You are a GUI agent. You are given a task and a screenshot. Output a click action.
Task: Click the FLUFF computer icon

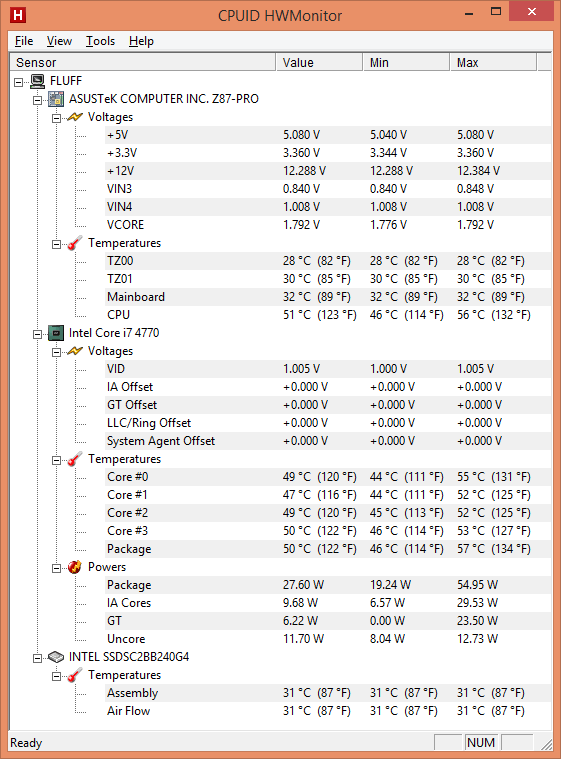(37, 81)
